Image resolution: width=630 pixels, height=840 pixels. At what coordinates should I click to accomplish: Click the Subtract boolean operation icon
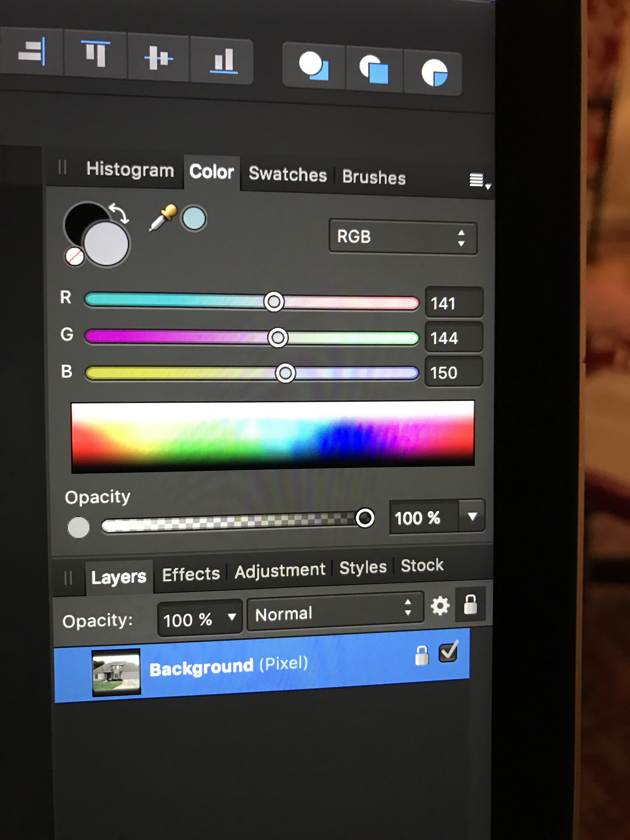tap(374, 69)
